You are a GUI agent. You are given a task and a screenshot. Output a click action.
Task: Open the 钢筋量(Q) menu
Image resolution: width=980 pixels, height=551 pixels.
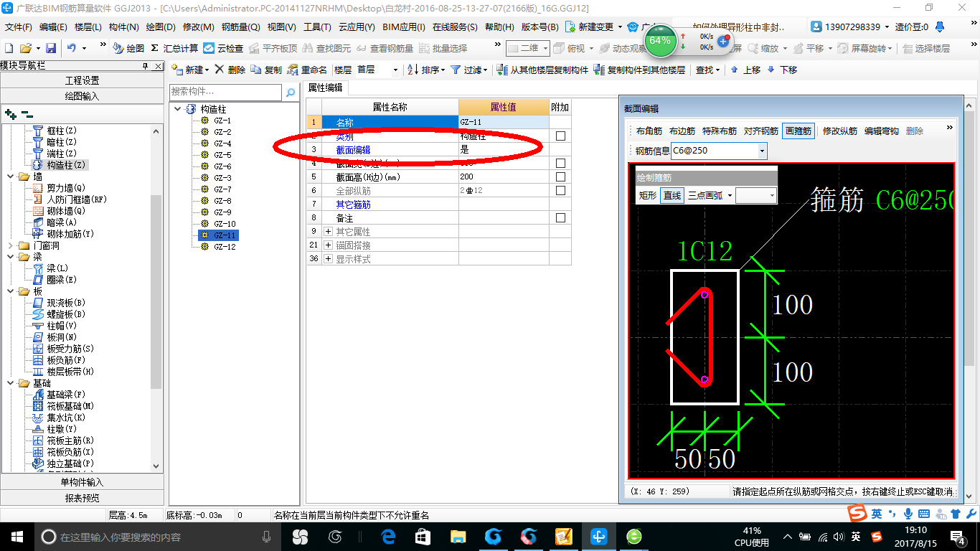point(240,27)
